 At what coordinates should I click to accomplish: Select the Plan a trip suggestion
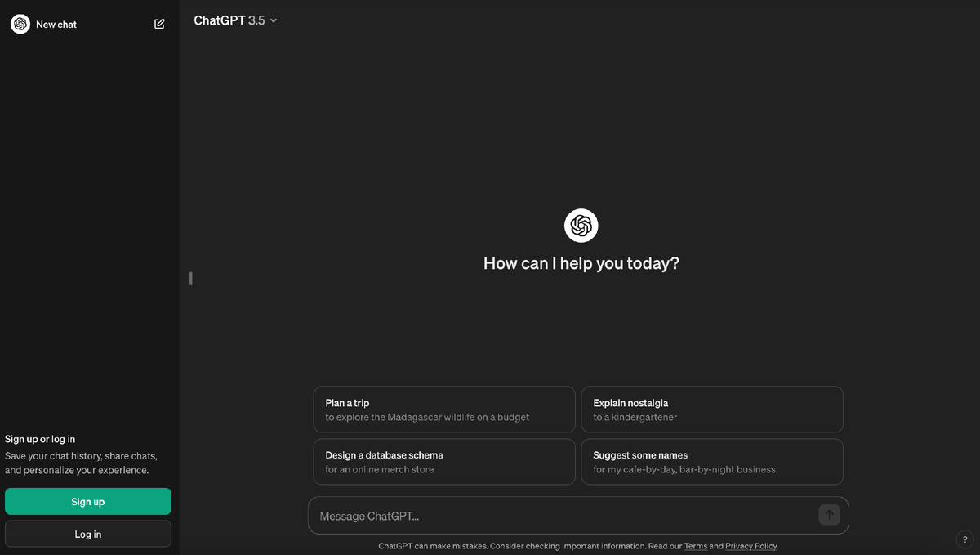tap(444, 410)
